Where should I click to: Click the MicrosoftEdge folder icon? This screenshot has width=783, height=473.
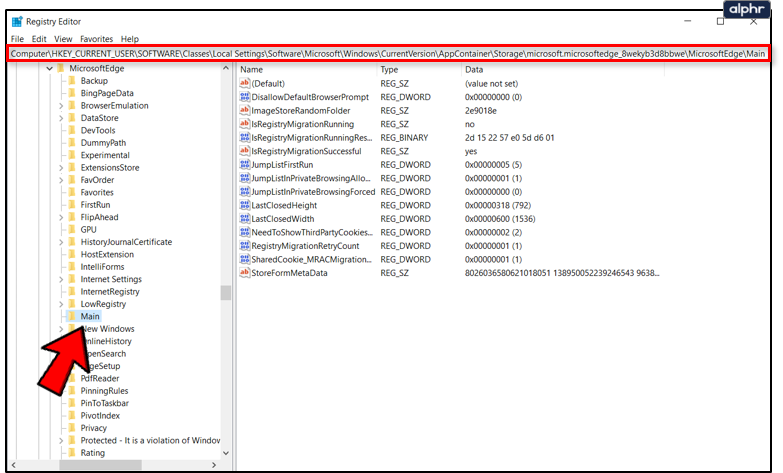click(61, 68)
